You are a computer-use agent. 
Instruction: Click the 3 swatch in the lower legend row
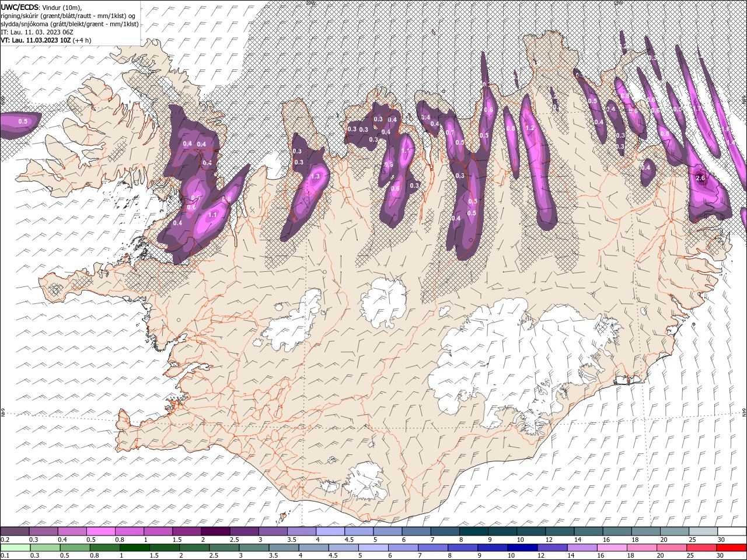click(x=254, y=548)
